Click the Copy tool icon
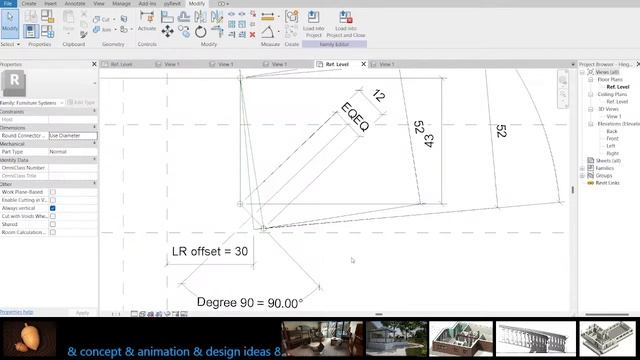This screenshot has width=640, height=360. [x=184, y=31]
